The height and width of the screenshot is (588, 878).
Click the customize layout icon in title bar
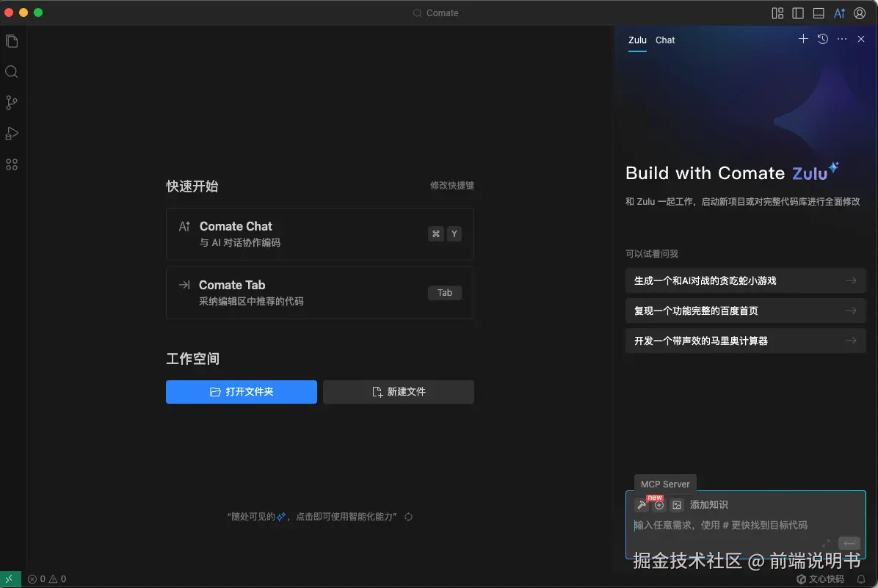(777, 13)
